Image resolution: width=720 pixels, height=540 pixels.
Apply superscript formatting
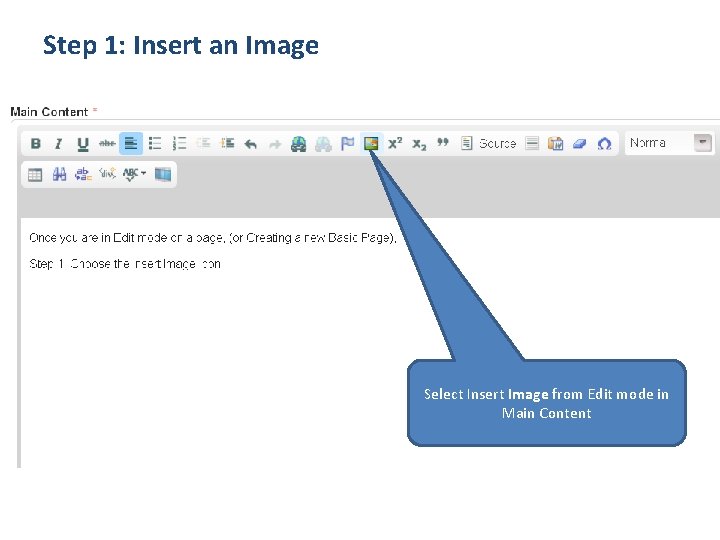pyautogui.click(x=395, y=143)
